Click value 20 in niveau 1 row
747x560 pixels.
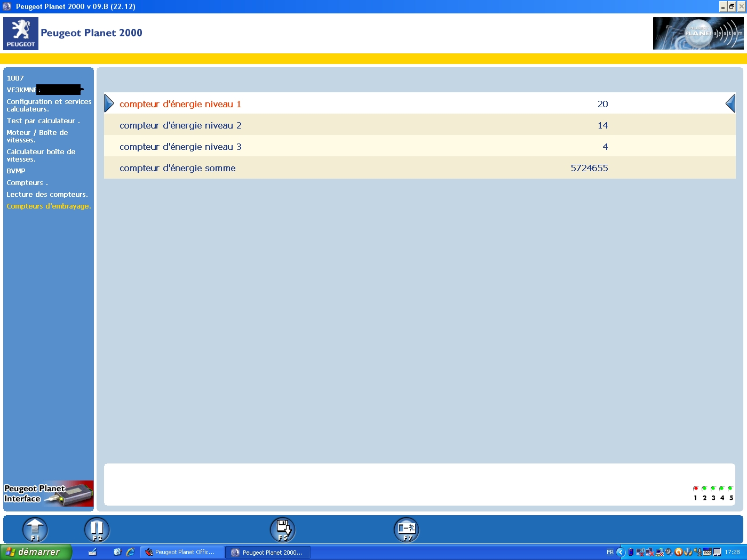(x=602, y=104)
